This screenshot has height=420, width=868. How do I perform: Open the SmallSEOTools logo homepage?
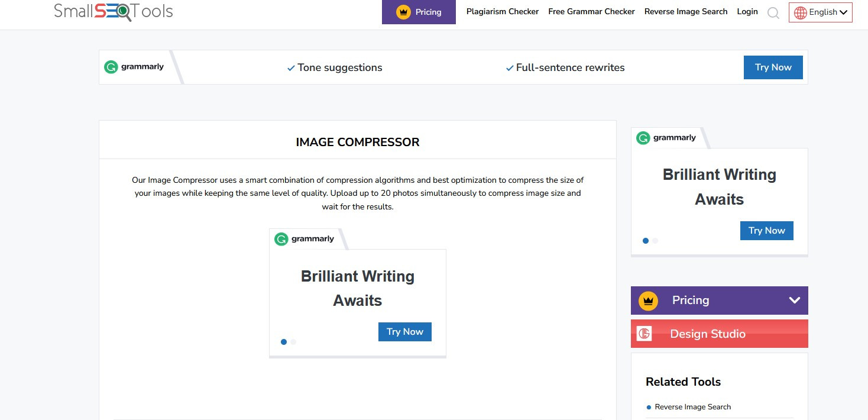114,11
